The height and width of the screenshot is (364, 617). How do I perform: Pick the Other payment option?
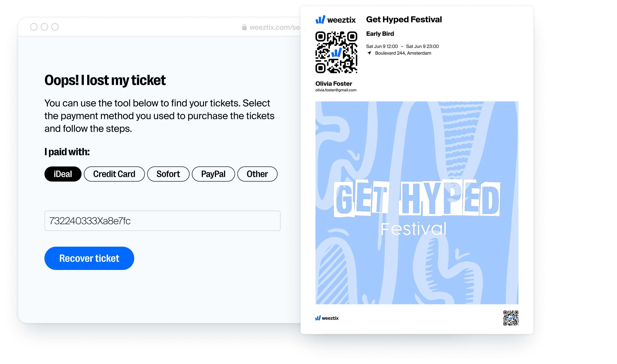pos(257,174)
